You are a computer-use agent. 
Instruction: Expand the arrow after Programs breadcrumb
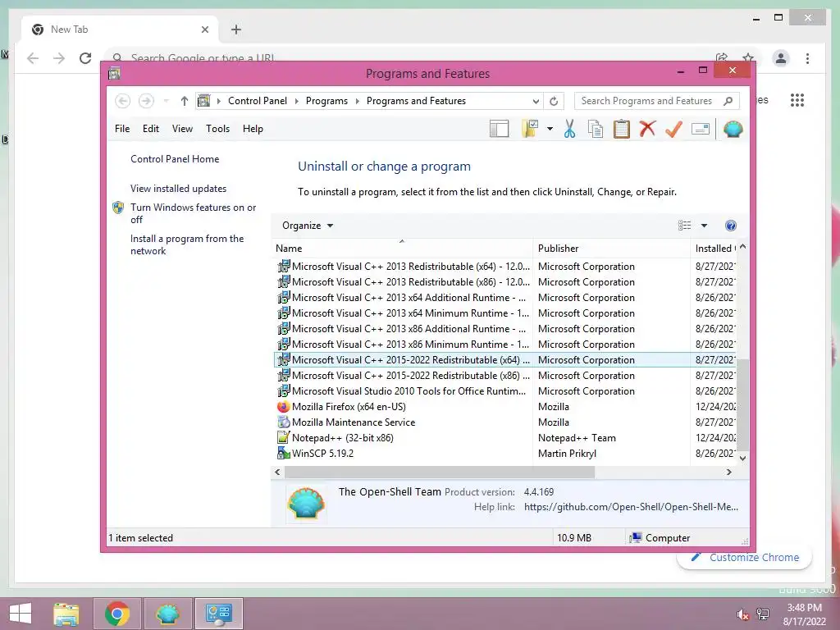click(x=358, y=101)
